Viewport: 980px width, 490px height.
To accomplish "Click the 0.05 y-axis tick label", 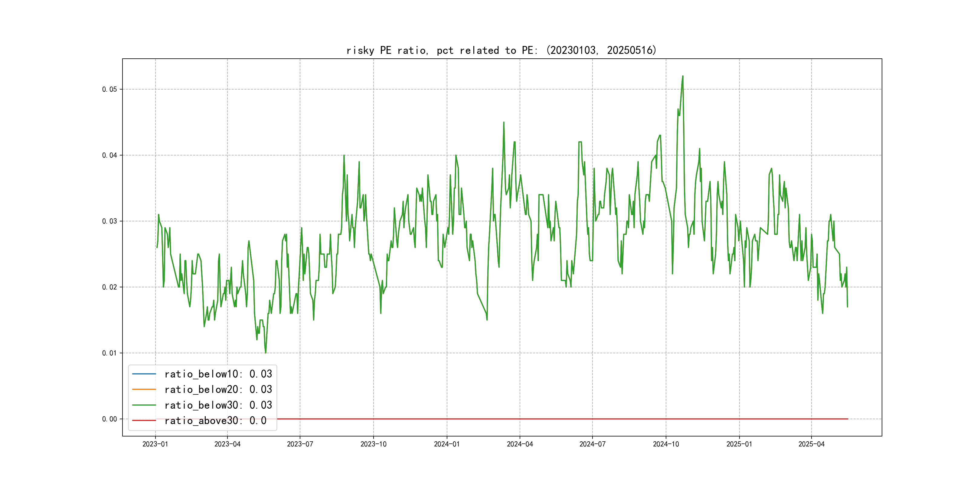I will [x=109, y=90].
